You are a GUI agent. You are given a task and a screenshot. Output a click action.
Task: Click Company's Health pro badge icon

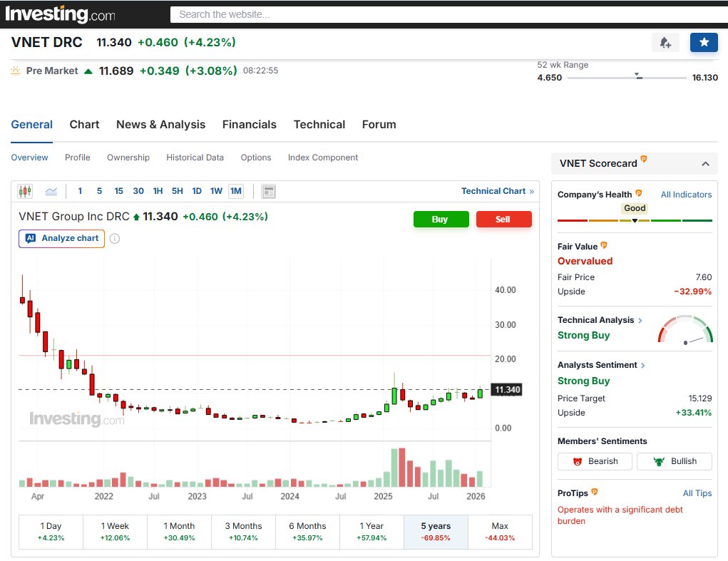pyautogui.click(x=638, y=193)
